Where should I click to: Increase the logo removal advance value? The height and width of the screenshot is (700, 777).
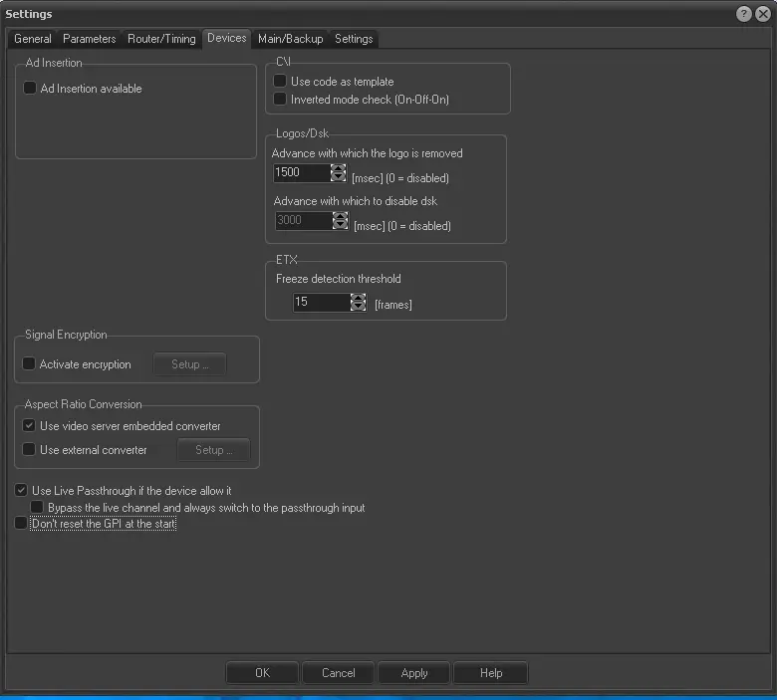[338, 168]
